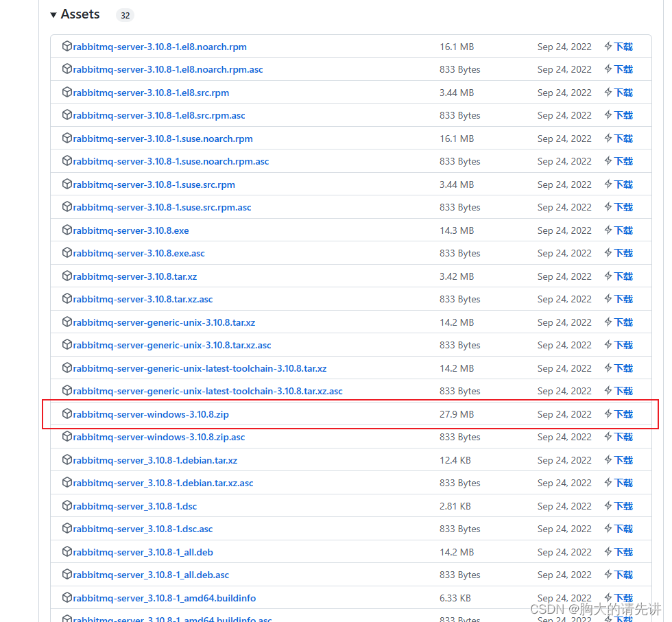The image size is (672, 622).
Task: Click 下载 for rabbitmq-server_3.10.8-1_all.deb
Action: tap(623, 551)
